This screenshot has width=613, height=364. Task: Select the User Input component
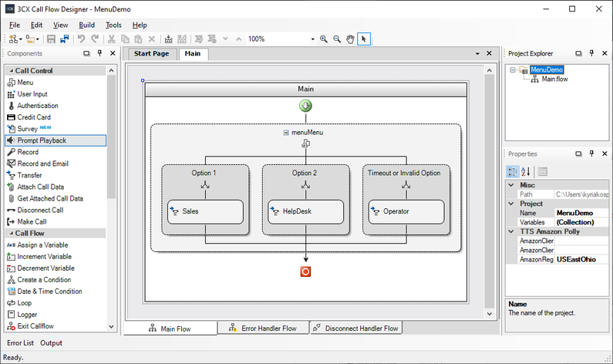[x=55, y=94]
